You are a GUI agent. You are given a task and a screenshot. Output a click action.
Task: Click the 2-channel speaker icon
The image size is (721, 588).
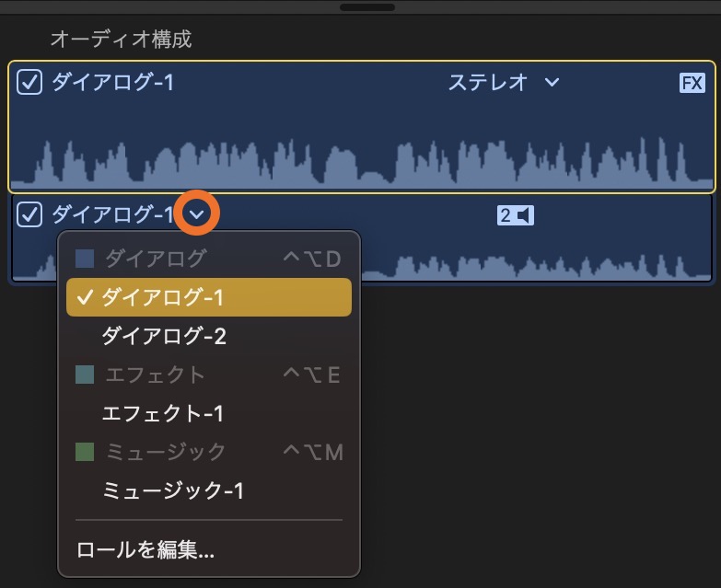coord(516,215)
